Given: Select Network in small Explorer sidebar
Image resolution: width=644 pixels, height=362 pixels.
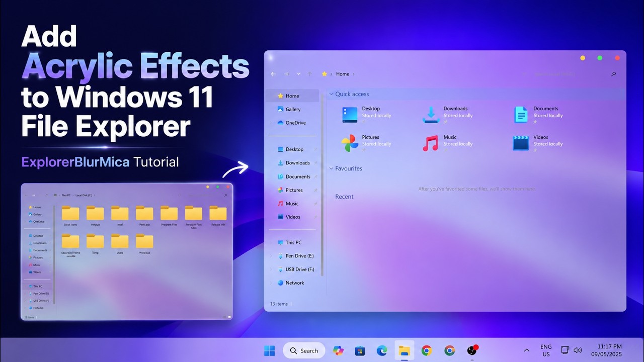Looking at the screenshot, I should point(36,308).
